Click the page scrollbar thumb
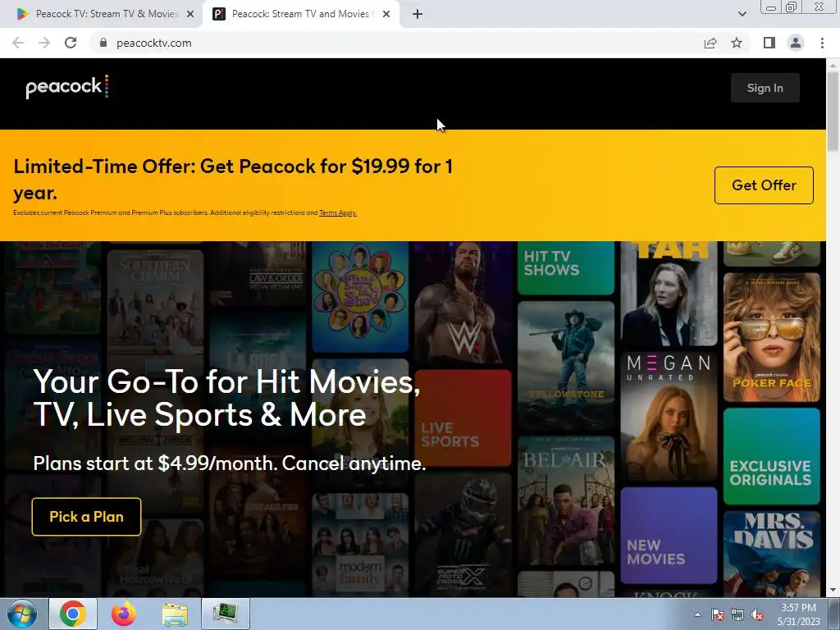Image resolution: width=840 pixels, height=630 pixels. 833,111
